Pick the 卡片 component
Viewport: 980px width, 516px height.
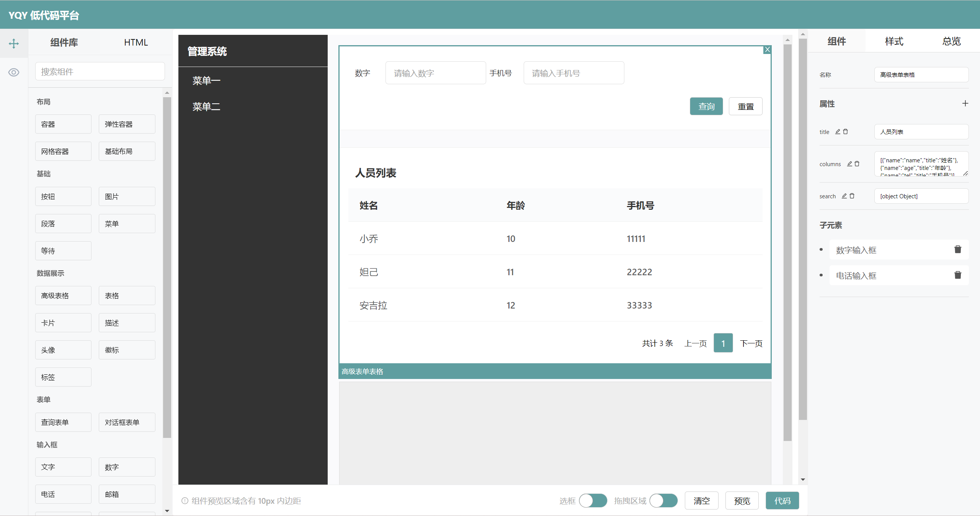click(63, 323)
